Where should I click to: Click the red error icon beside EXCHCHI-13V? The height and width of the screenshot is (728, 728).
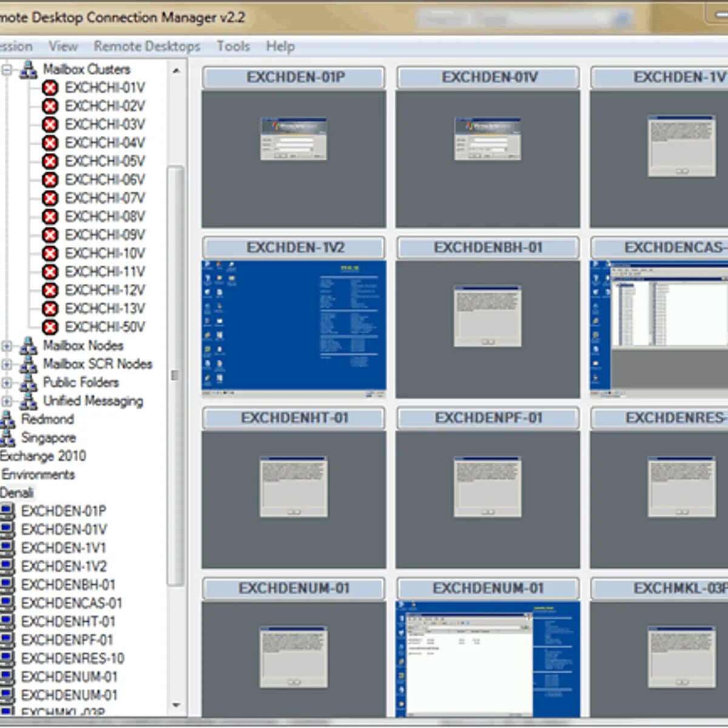click(50, 309)
